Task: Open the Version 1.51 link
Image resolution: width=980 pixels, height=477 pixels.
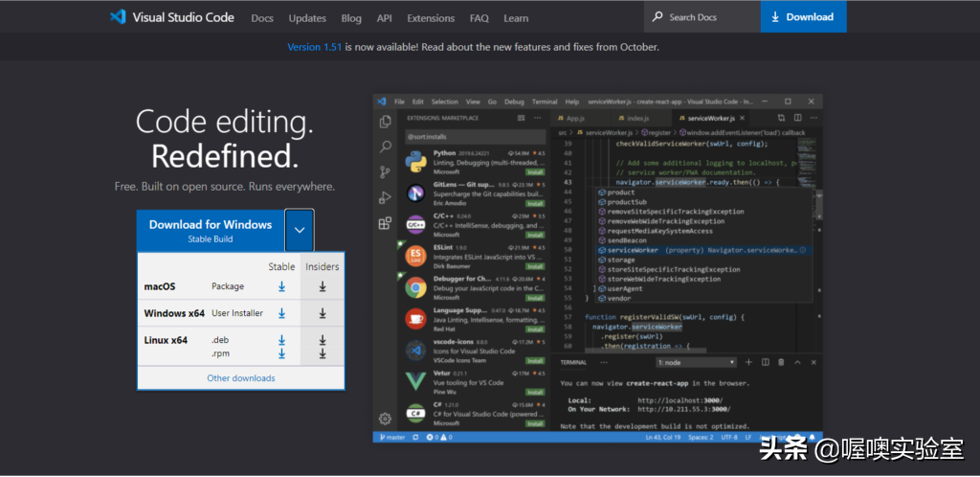Action: tap(314, 47)
